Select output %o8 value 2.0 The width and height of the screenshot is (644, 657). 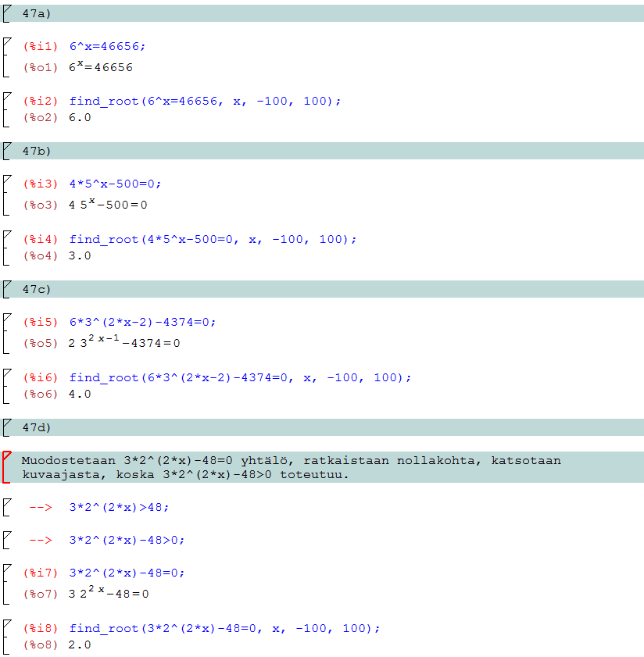coord(80,645)
